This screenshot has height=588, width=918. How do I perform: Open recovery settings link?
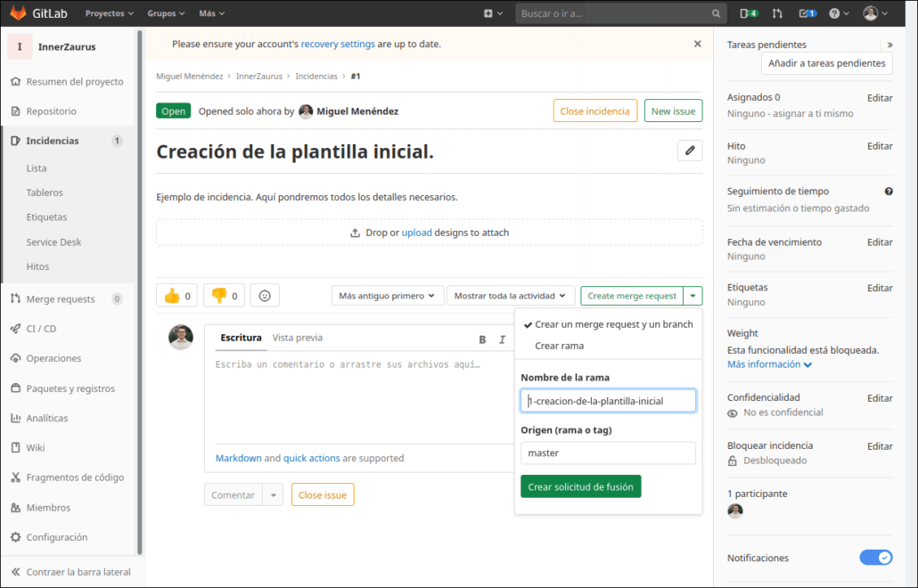[x=338, y=44]
